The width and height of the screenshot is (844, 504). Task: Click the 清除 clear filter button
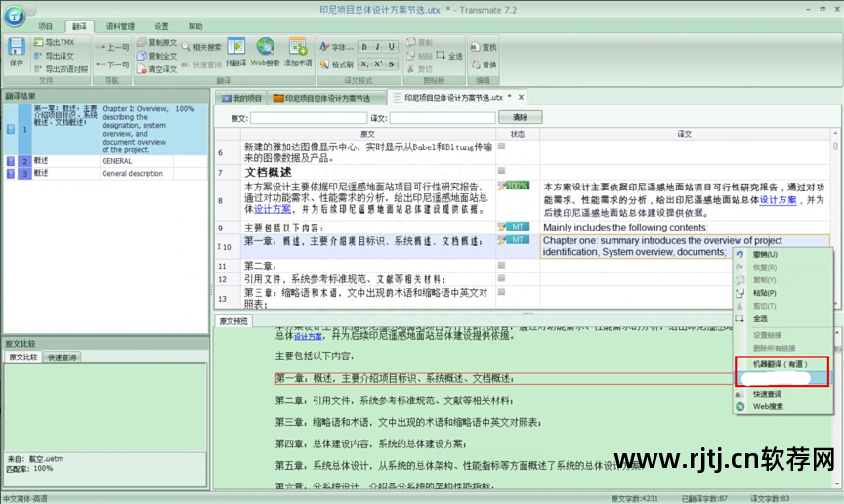520,117
